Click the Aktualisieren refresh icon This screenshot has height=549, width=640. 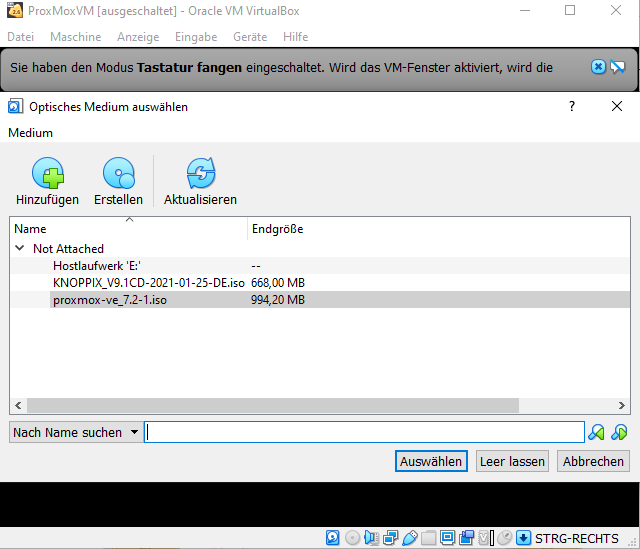coord(200,173)
